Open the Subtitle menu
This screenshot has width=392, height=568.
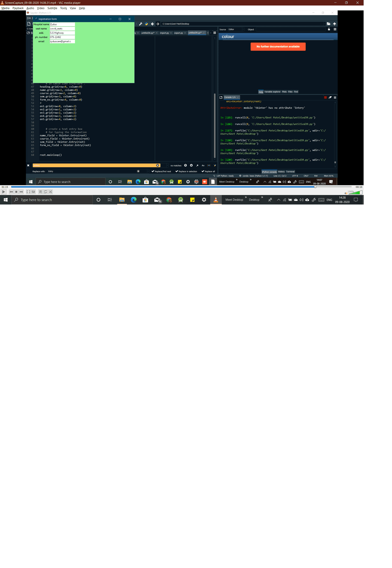coord(52,8)
